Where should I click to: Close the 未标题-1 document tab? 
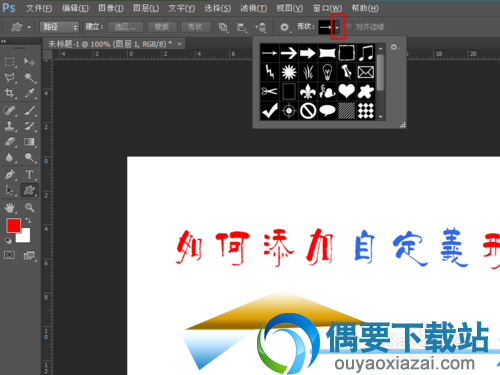tap(179, 44)
